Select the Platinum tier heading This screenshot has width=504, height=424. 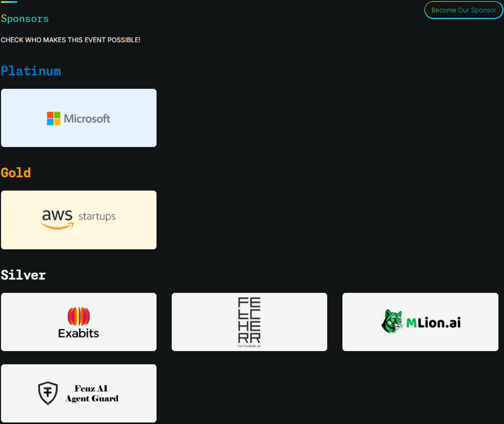pos(31,71)
